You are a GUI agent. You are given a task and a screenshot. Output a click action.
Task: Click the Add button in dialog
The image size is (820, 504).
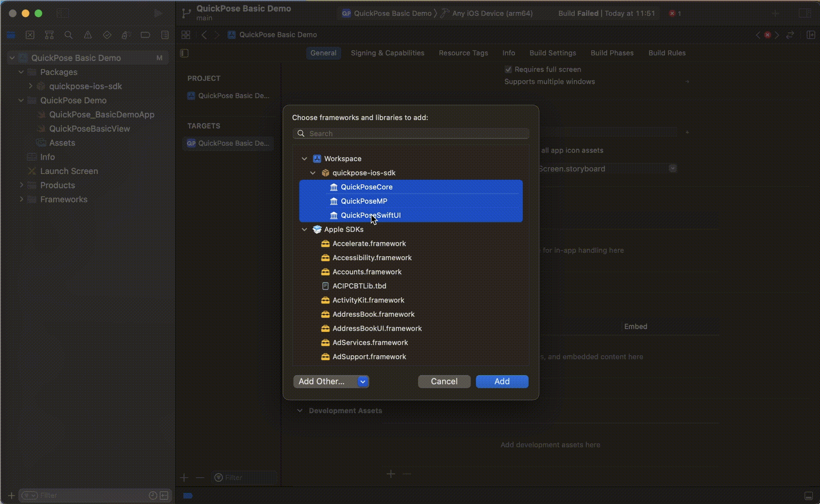click(501, 381)
